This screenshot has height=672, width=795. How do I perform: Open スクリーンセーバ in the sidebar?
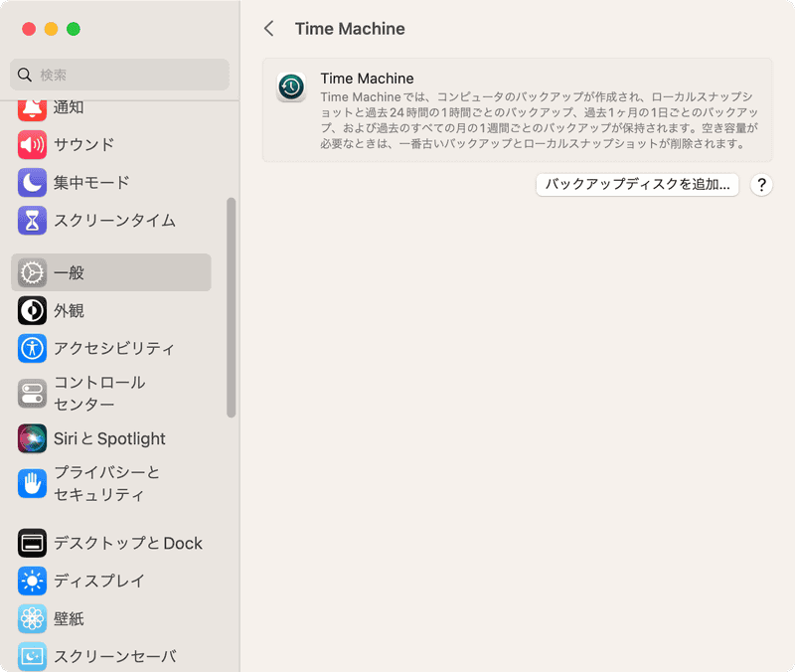pyautogui.click(x=114, y=656)
